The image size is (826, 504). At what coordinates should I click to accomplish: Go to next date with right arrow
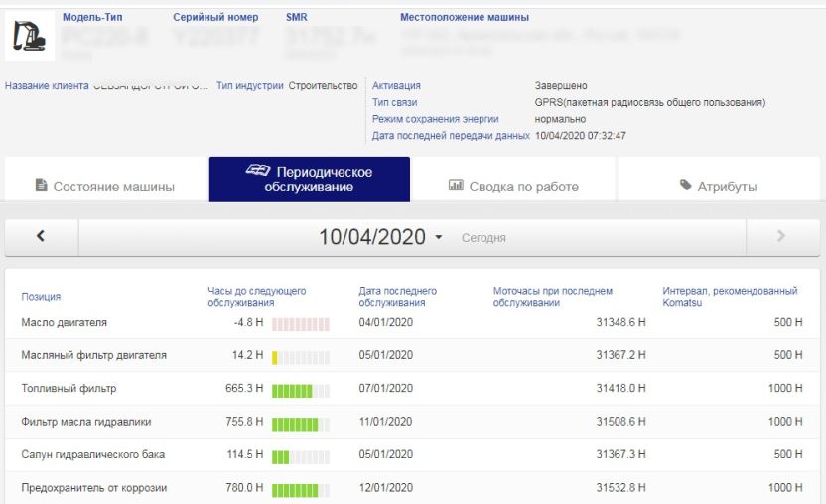(782, 237)
